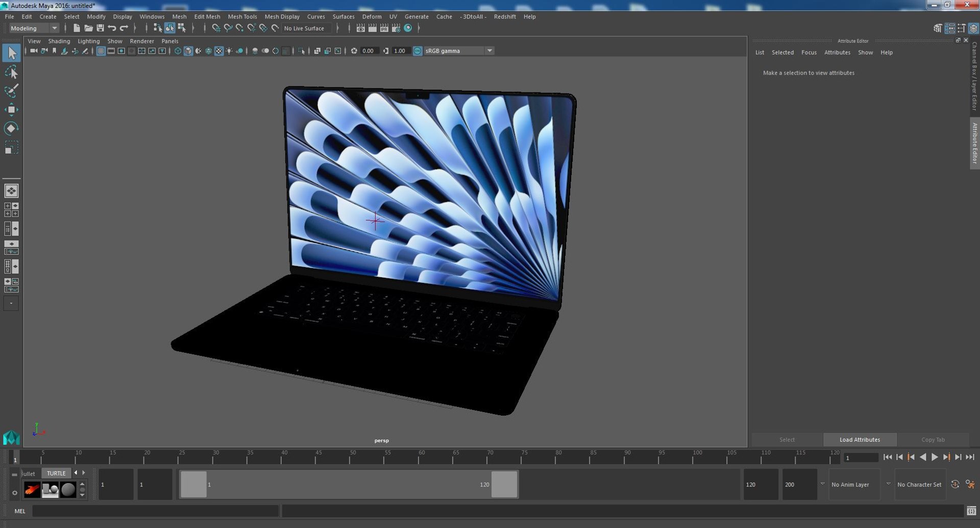Render the current frame icon
This screenshot has height=528, width=980.
373,28
